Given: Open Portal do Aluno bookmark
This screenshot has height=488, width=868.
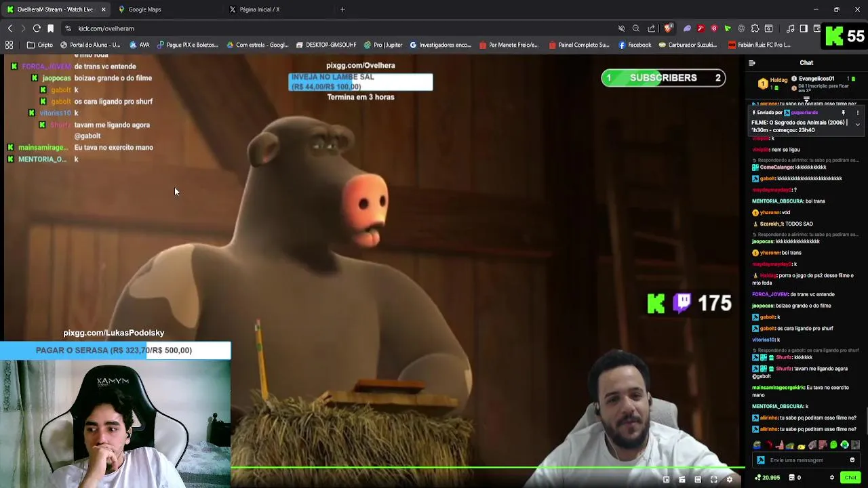Looking at the screenshot, I should coord(90,45).
